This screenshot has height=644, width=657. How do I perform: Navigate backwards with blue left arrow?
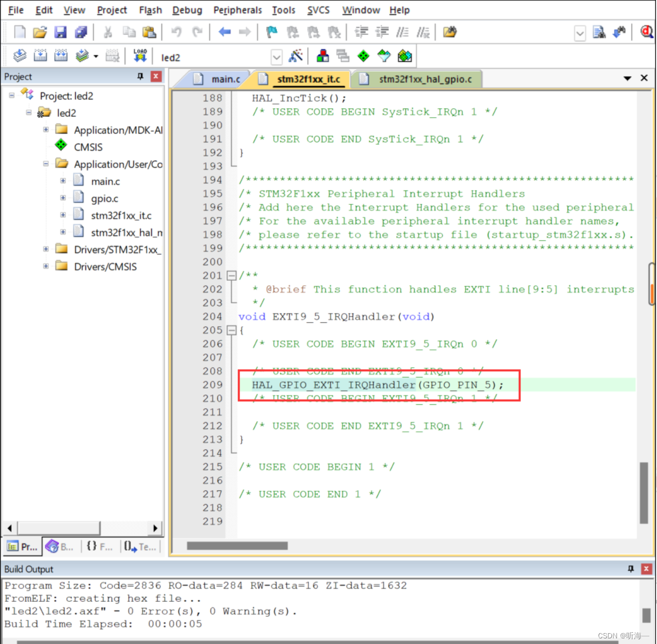coord(224,32)
